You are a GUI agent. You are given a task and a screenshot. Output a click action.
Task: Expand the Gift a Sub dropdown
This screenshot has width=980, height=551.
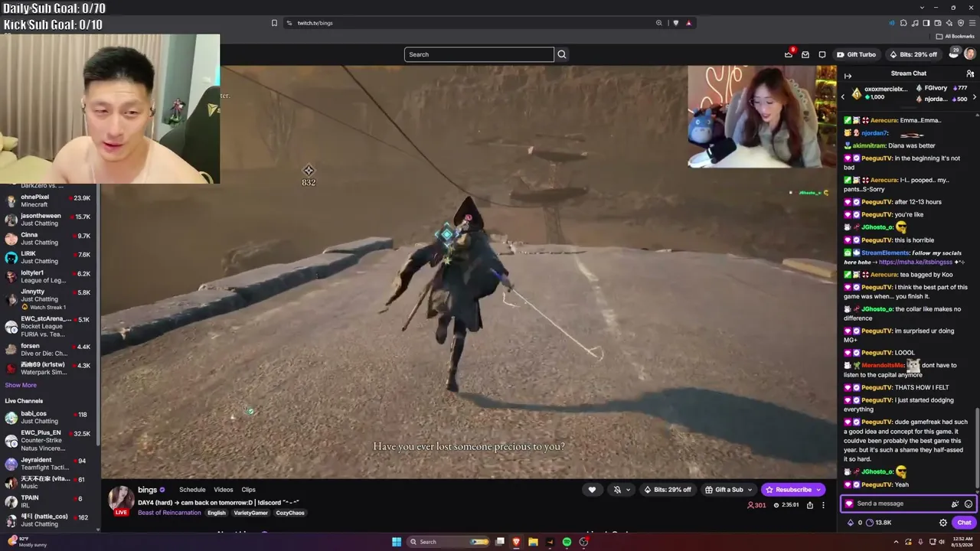click(x=750, y=490)
